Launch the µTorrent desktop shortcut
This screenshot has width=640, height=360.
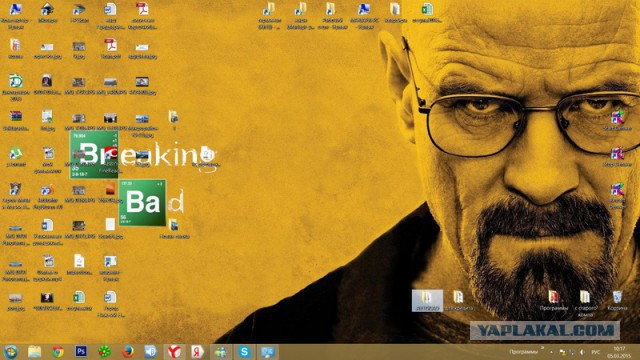pos(16,157)
